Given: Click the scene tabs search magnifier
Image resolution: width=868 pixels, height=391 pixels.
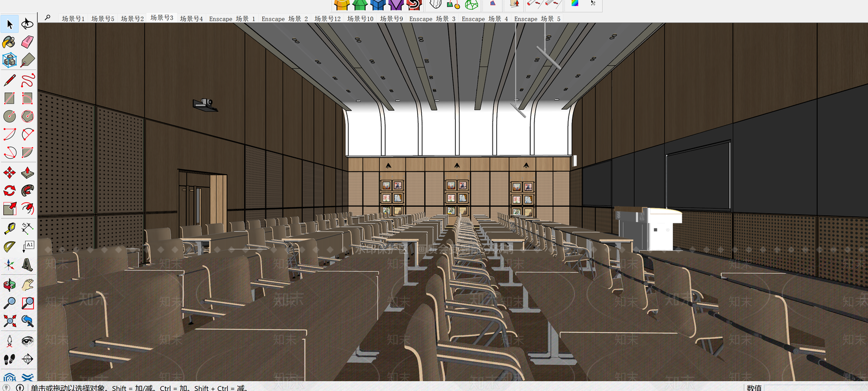Looking at the screenshot, I should tap(48, 17).
